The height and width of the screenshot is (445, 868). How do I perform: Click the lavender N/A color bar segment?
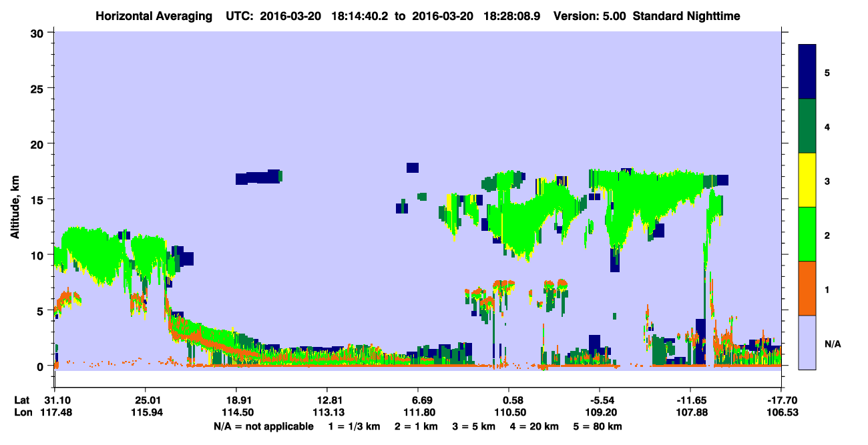click(x=807, y=342)
